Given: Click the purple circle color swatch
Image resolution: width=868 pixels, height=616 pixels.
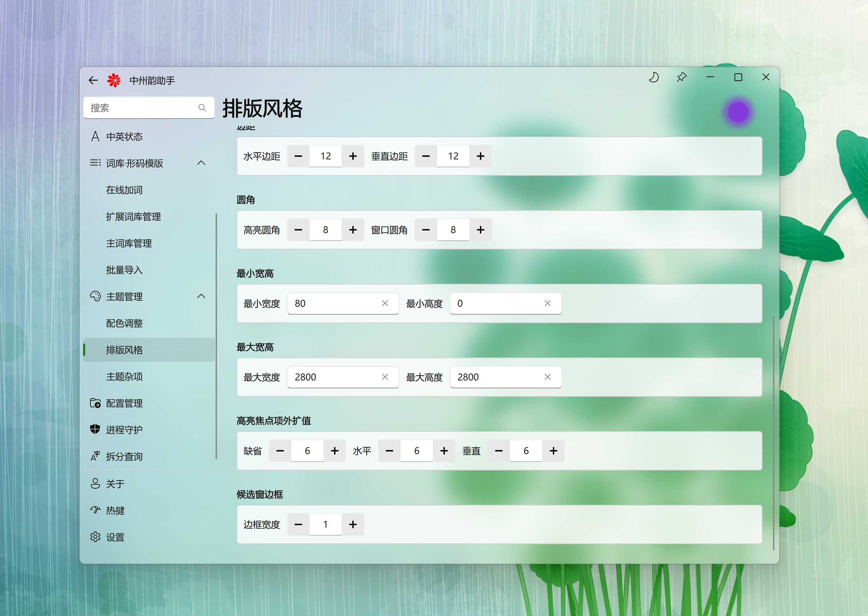Looking at the screenshot, I should (x=738, y=112).
